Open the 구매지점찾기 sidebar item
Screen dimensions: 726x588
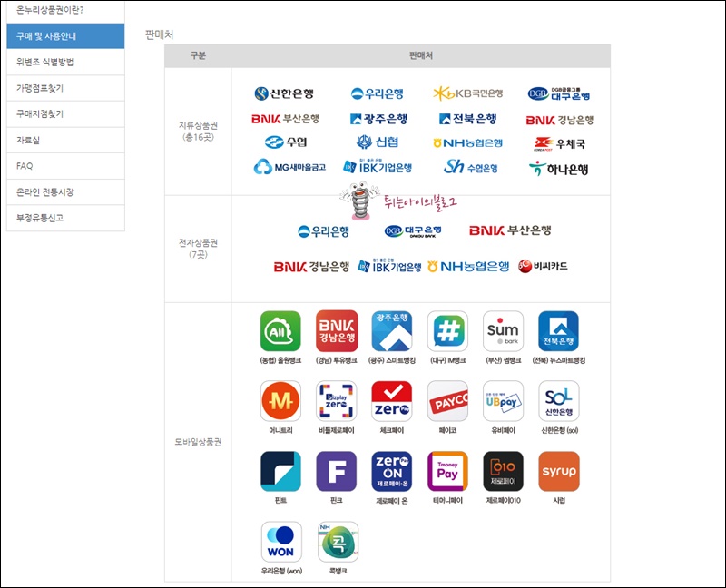click(65, 114)
